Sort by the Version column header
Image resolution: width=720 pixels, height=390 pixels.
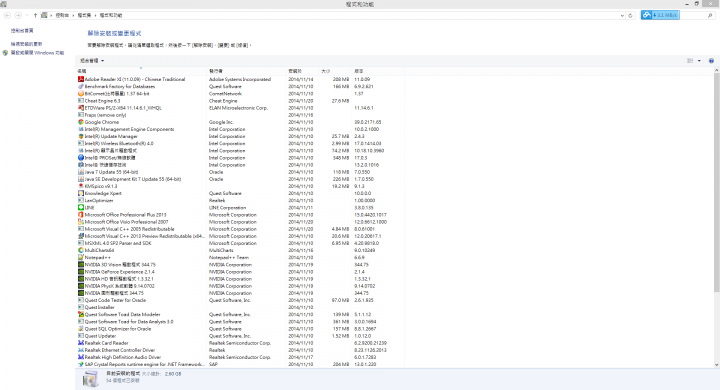pyautogui.click(x=378, y=71)
